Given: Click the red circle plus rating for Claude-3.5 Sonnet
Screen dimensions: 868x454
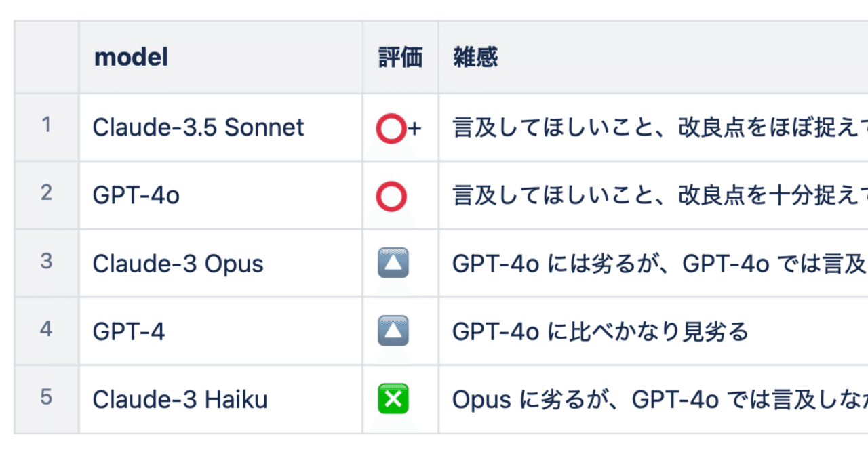Looking at the screenshot, I should click(x=399, y=128).
